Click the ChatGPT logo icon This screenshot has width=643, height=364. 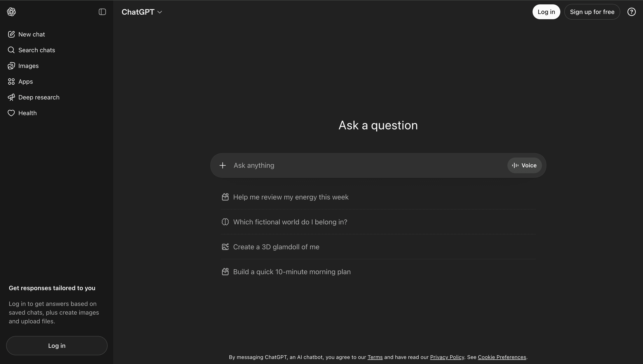(11, 12)
